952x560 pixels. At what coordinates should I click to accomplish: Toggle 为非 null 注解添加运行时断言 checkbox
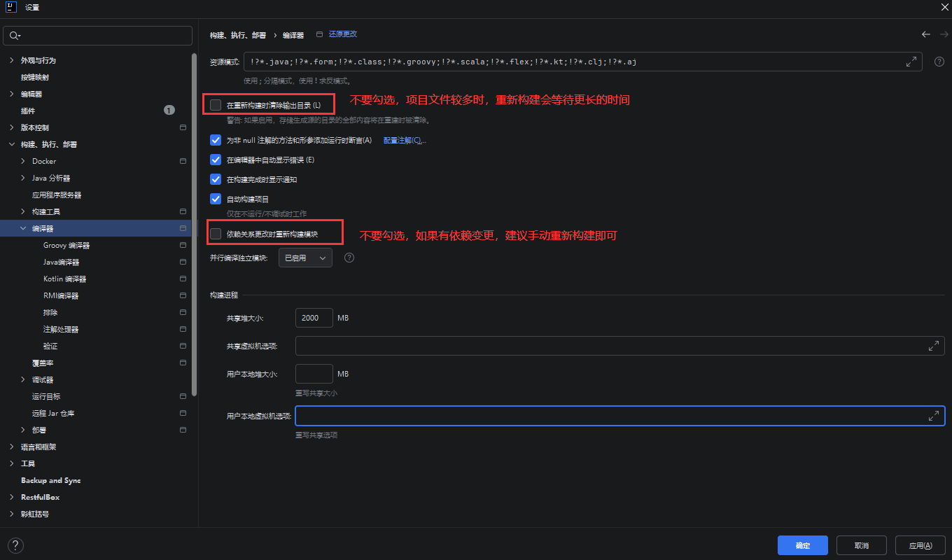click(x=216, y=140)
